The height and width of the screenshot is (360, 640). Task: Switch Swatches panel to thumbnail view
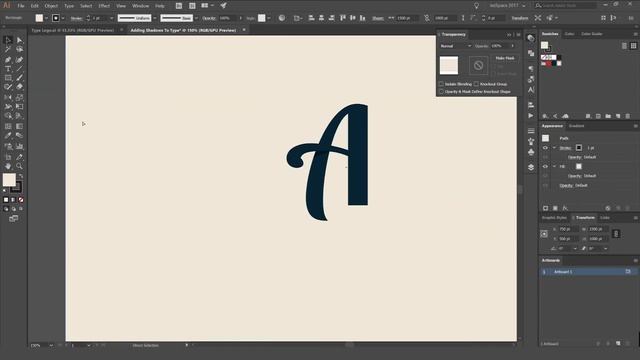633,46
